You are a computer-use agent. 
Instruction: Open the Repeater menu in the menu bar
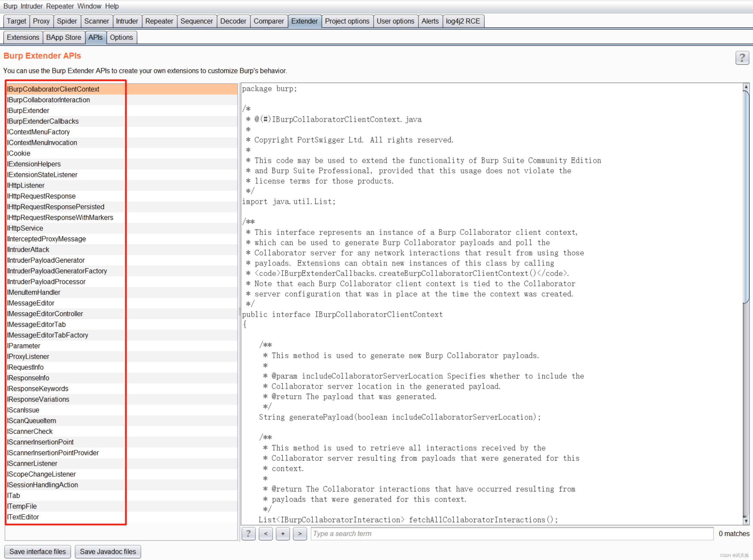pyautogui.click(x=60, y=6)
